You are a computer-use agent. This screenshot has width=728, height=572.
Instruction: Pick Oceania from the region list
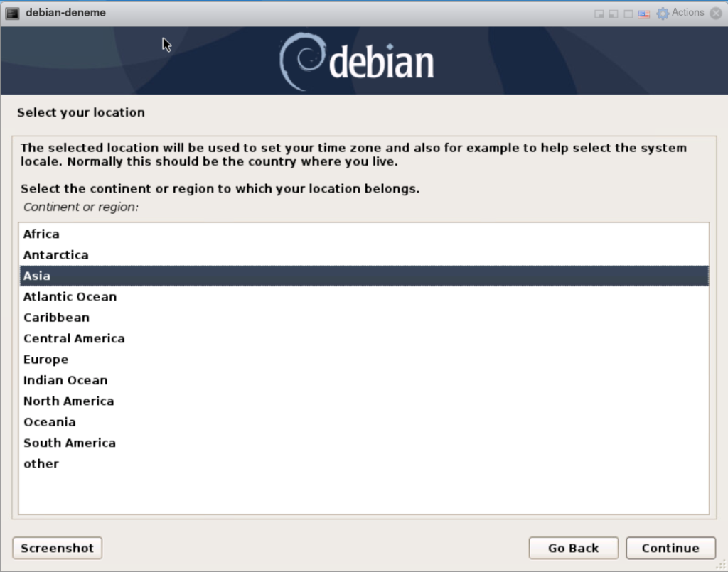point(364,421)
